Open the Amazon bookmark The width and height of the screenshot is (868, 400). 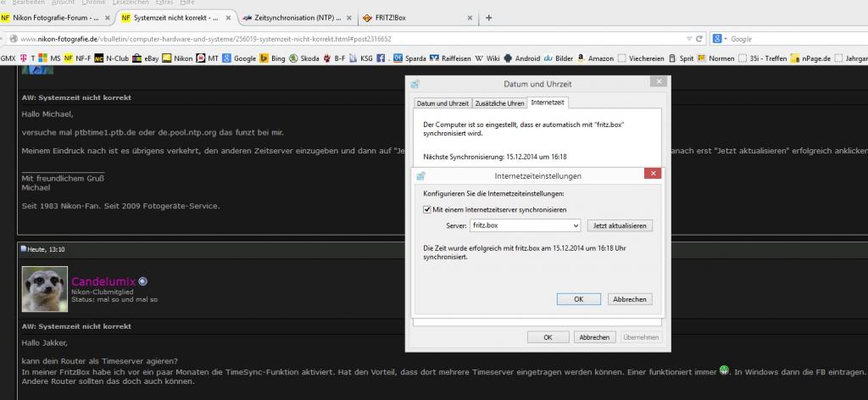[595, 58]
